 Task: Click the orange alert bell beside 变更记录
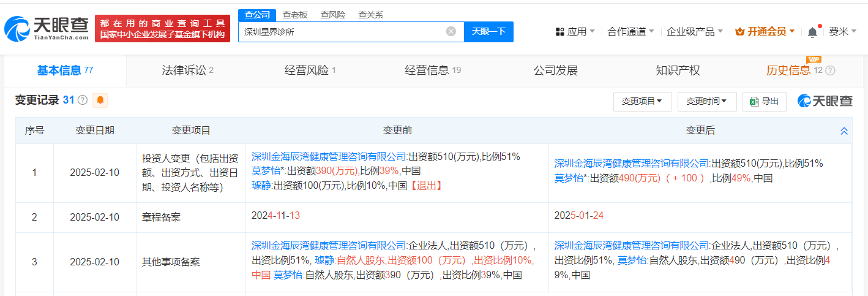[x=100, y=100]
